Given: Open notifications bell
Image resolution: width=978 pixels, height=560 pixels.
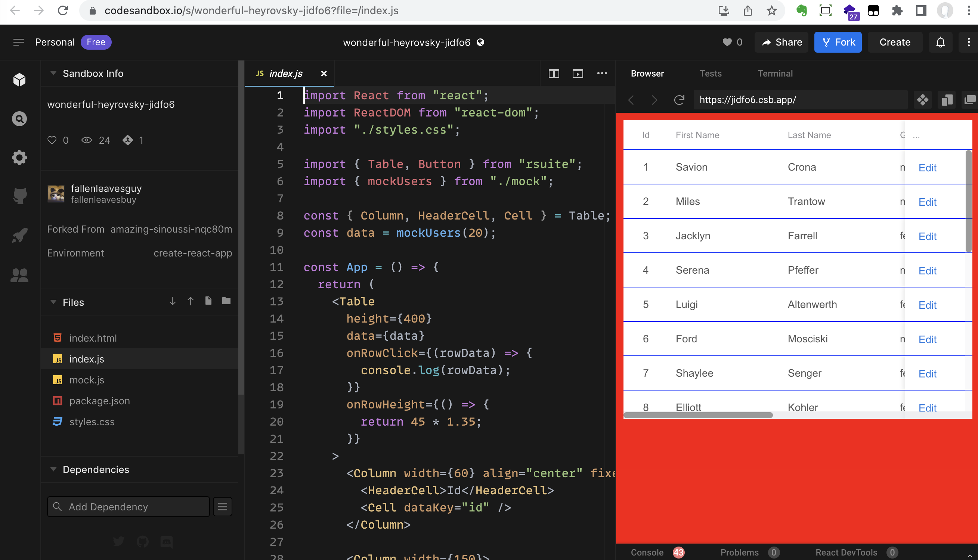Looking at the screenshot, I should click(940, 42).
